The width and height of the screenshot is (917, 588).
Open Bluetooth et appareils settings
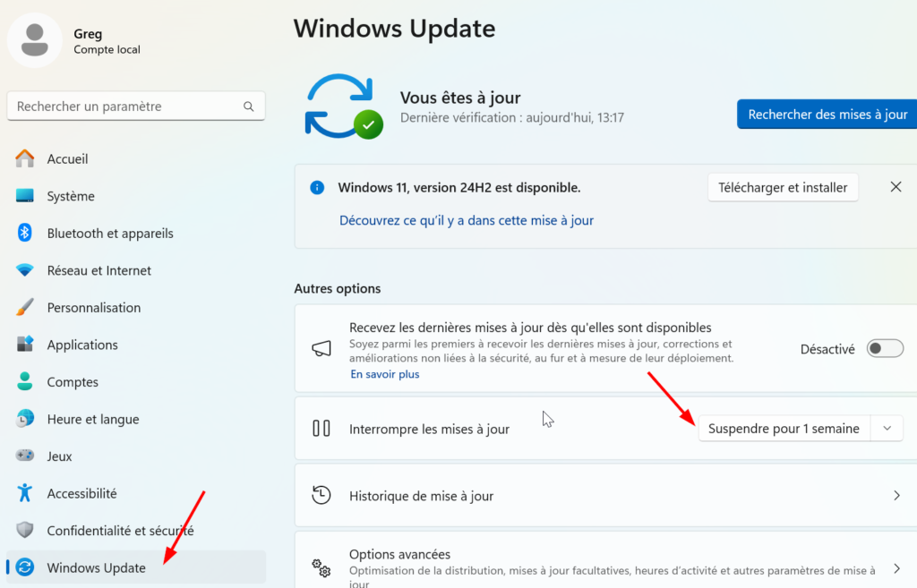point(136,233)
